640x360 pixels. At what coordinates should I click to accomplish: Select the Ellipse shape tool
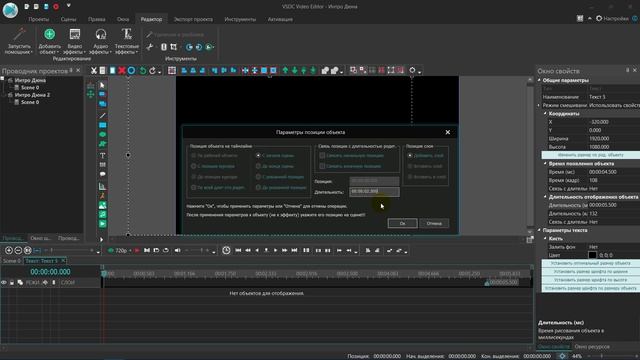click(102, 135)
